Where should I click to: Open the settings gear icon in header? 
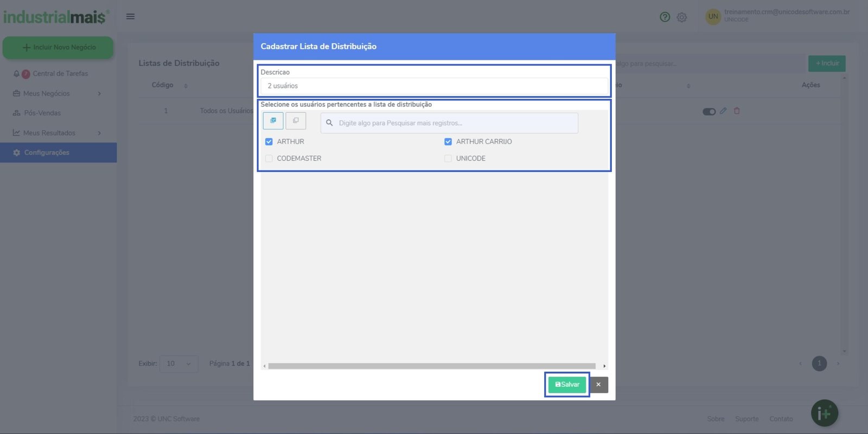coord(682,17)
